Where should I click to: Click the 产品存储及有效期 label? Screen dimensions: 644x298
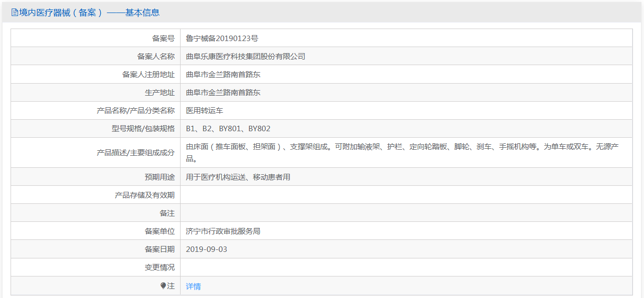tap(145, 195)
